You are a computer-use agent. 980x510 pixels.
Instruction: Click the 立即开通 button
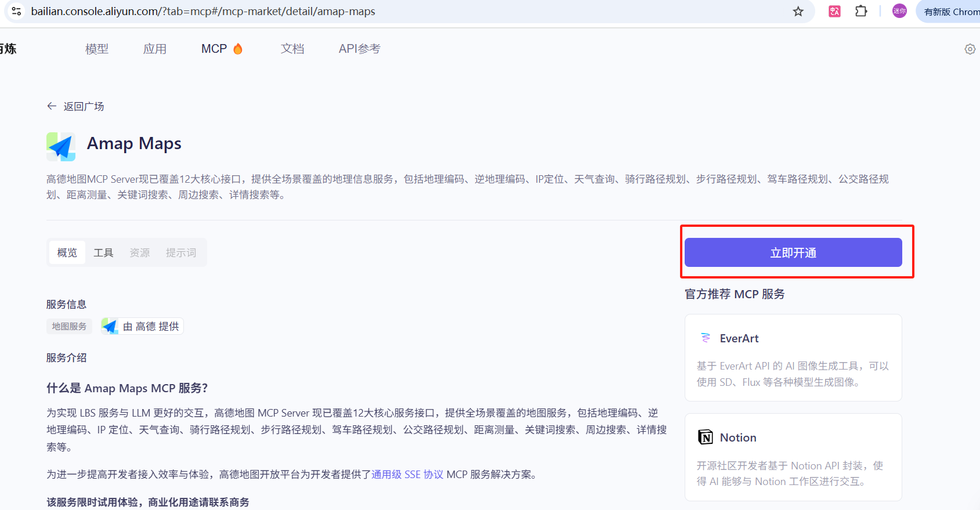(793, 252)
